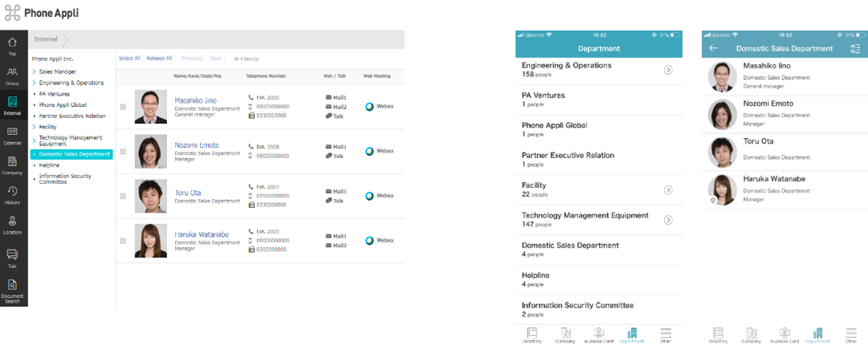Click Nozomi Emoto's photo thumbnail in table
This screenshot has width=868, height=346.
[x=151, y=152]
